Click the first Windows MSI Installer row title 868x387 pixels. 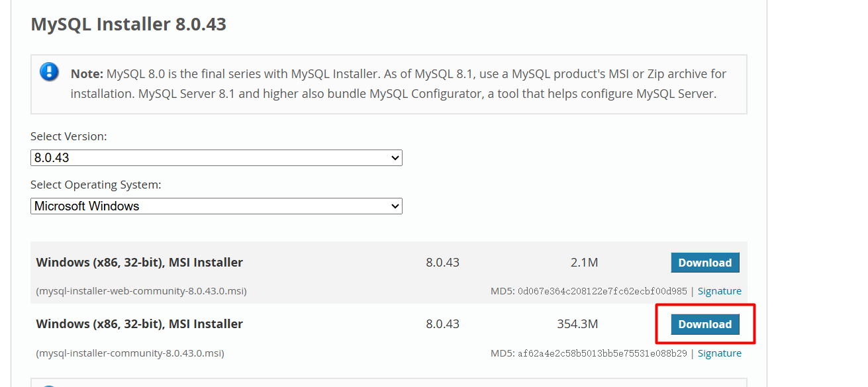pos(139,263)
